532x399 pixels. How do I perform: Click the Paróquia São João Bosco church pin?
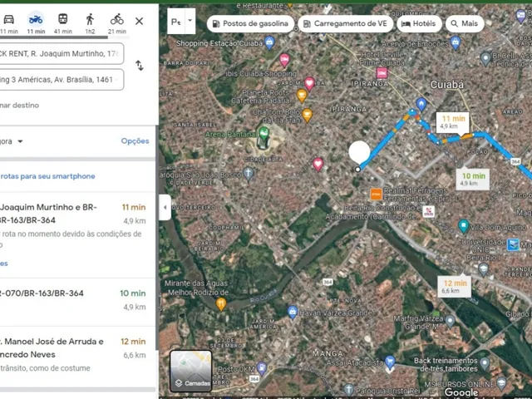248,173
